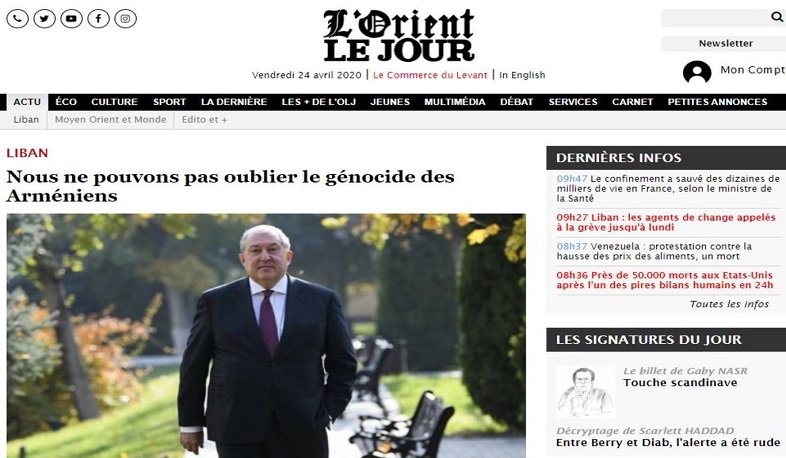Open the CULTURE menu section
Screen dimensions: 786x458
(114, 102)
